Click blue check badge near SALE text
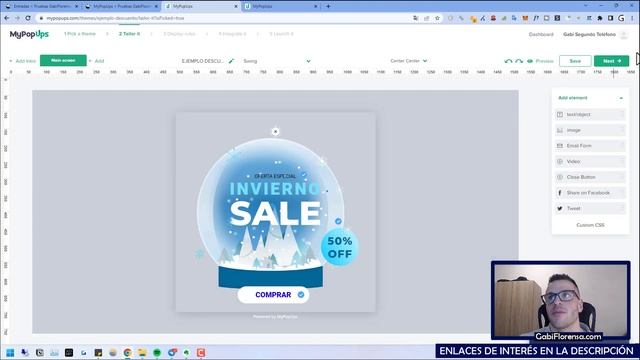640x360 pixels. [x=338, y=221]
